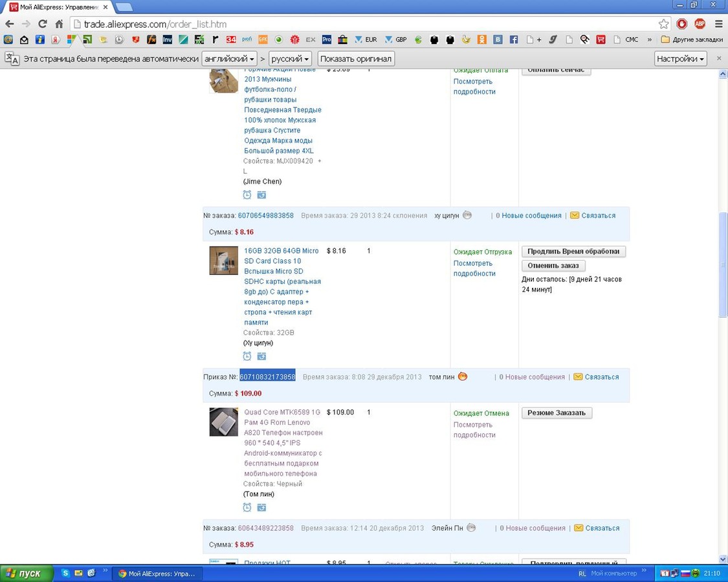Click the clock icon under the Jime Chen order
The height and width of the screenshot is (582, 728).
247,195
